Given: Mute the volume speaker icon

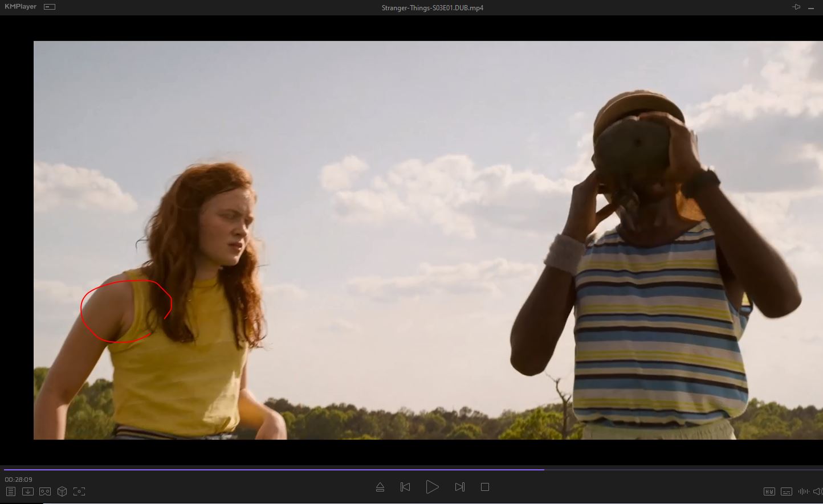Looking at the screenshot, I should 818,491.
